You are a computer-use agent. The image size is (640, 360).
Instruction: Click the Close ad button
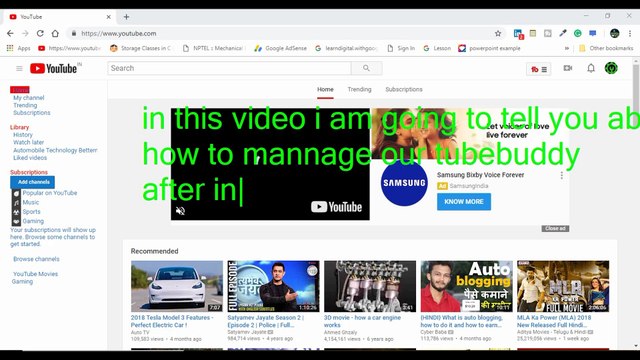[555, 229]
